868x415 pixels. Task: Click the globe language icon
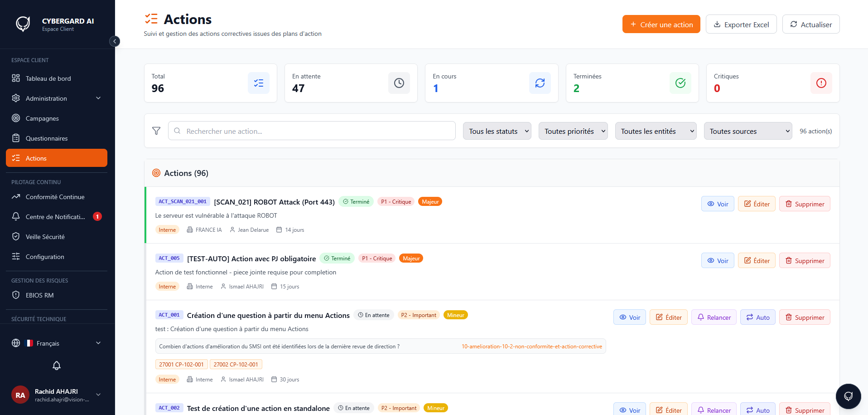click(x=16, y=343)
